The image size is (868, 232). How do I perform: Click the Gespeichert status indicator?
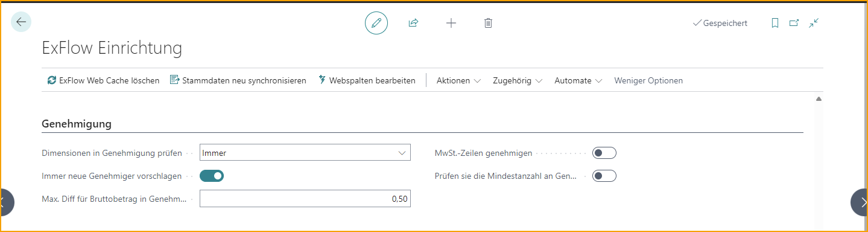[720, 23]
